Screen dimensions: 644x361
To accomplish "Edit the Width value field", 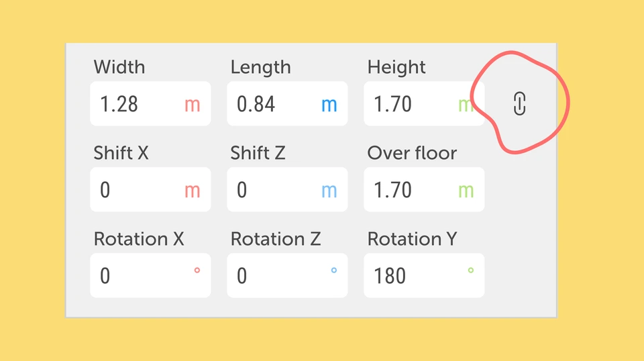I will coord(150,103).
